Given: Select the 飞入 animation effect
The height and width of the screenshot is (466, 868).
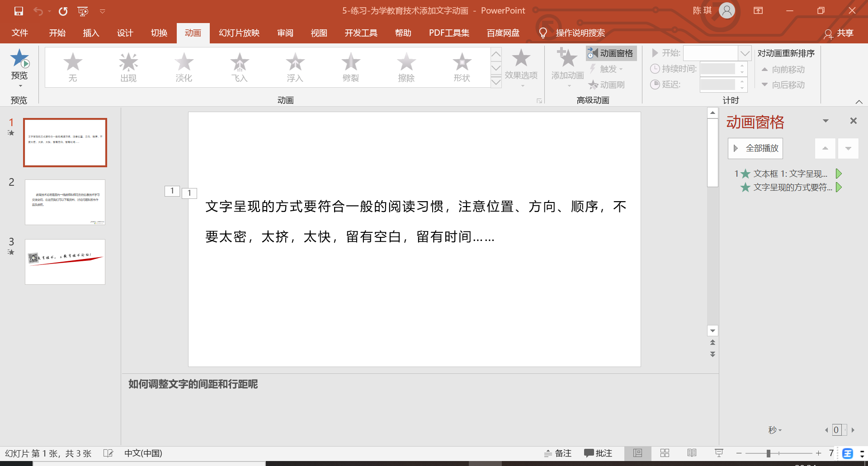Looking at the screenshot, I should pyautogui.click(x=240, y=67).
